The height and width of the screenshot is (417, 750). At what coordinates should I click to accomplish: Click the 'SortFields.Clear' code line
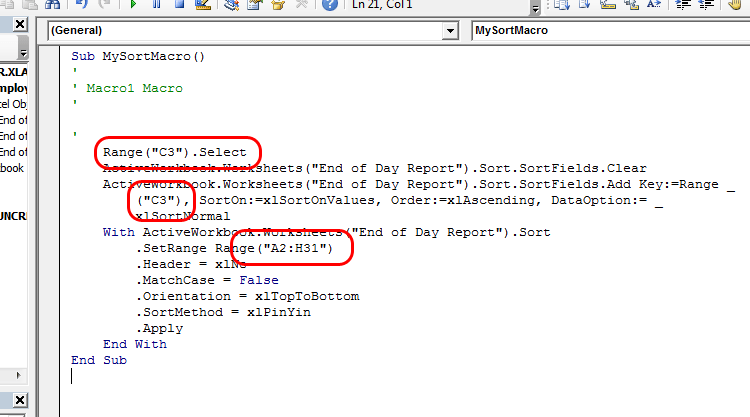tap(375, 168)
